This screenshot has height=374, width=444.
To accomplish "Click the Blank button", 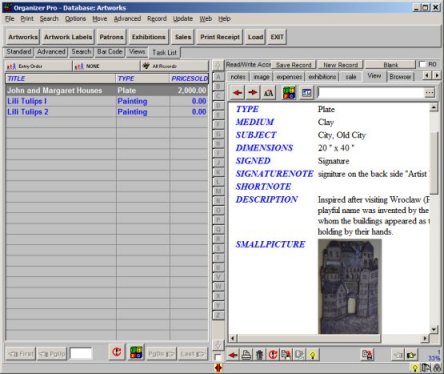I will pos(391,65).
